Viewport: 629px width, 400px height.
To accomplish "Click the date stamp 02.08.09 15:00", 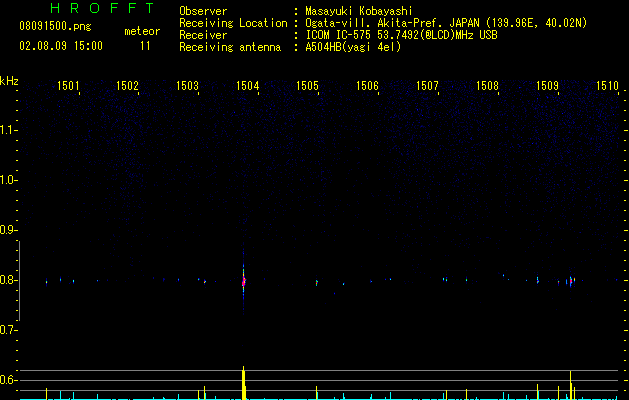I will click(61, 46).
